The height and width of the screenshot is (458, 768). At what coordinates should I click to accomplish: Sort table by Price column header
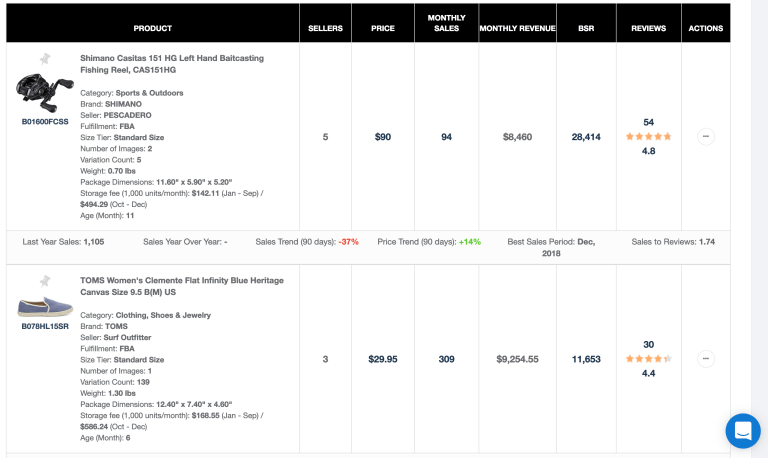tap(383, 28)
